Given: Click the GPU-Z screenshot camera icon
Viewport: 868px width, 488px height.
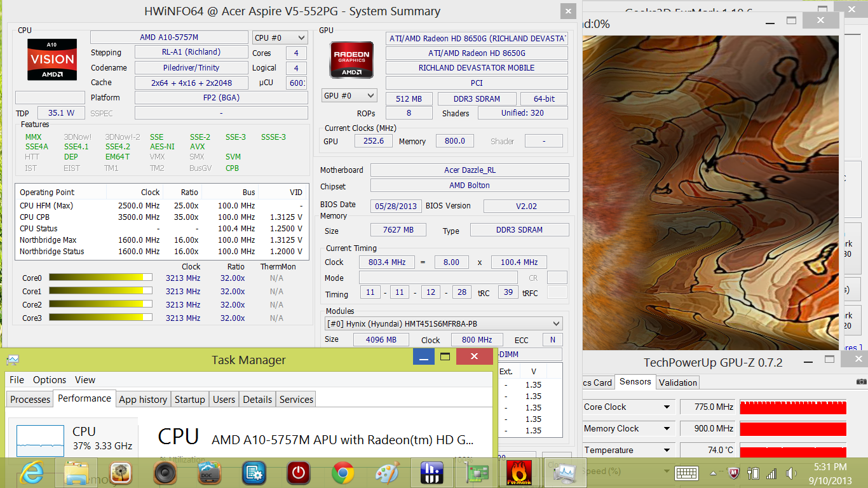Looking at the screenshot, I should click(861, 382).
